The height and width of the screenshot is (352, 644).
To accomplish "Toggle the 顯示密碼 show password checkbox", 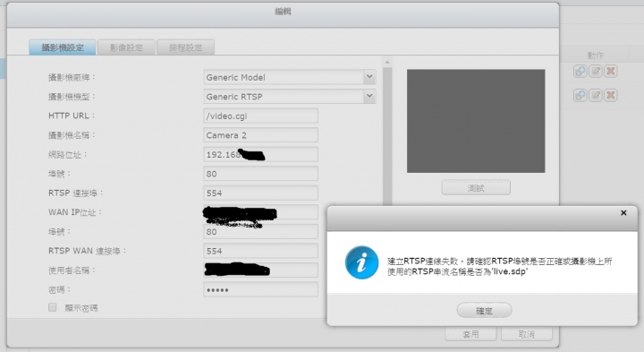I will (x=52, y=307).
